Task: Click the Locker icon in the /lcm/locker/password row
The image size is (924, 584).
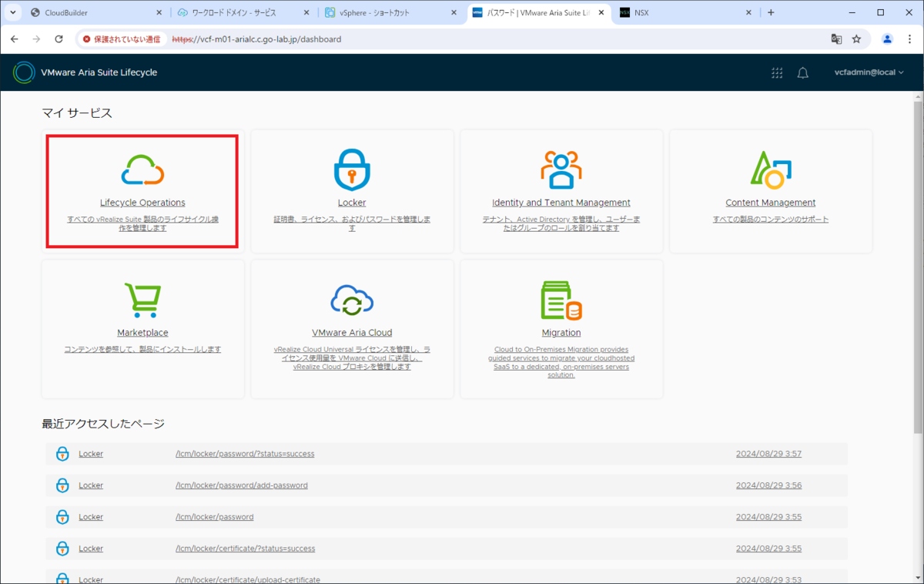Action: (x=62, y=517)
